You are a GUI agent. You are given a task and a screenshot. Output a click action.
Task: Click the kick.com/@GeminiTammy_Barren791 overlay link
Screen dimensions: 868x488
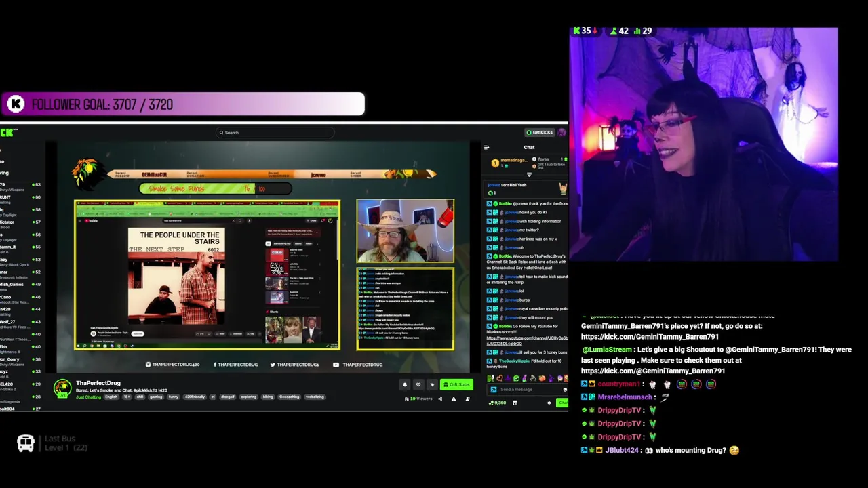(x=653, y=371)
